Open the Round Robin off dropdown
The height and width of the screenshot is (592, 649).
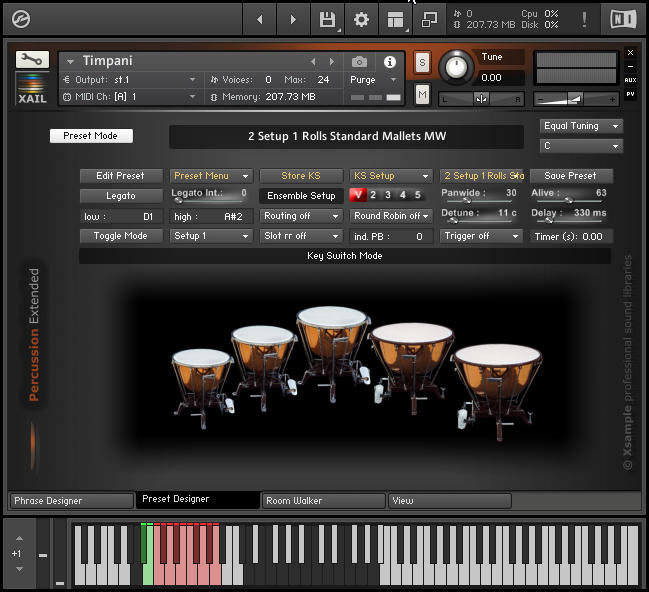point(391,216)
